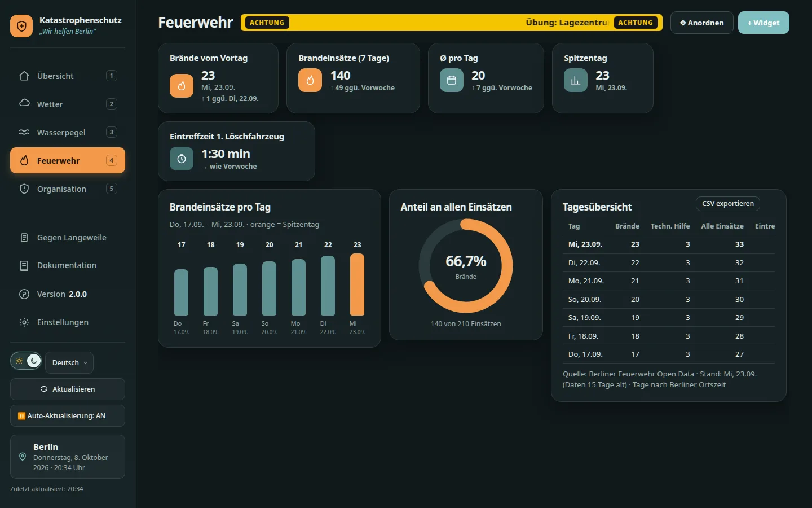Screen dimensions: 812x508
Task: Open the Übersicht menu item
Action: pos(68,76)
